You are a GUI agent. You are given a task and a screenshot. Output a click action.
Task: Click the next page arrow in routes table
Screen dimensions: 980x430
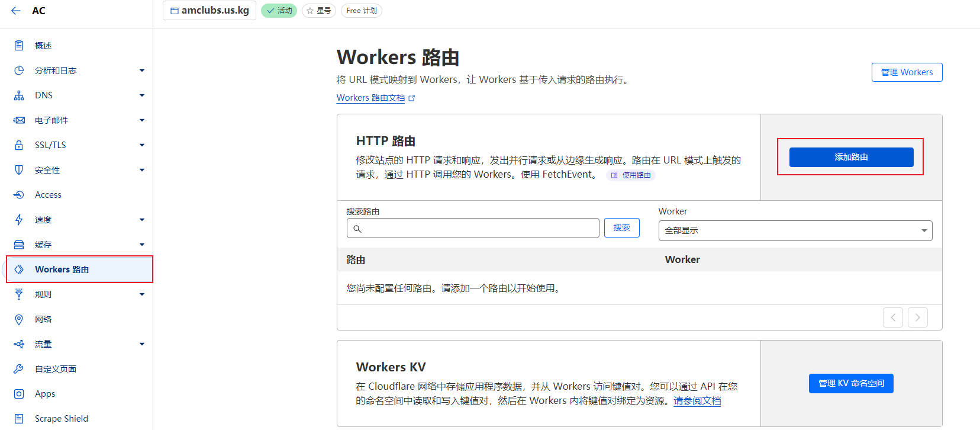pyautogui.click(x=917, y=317)
